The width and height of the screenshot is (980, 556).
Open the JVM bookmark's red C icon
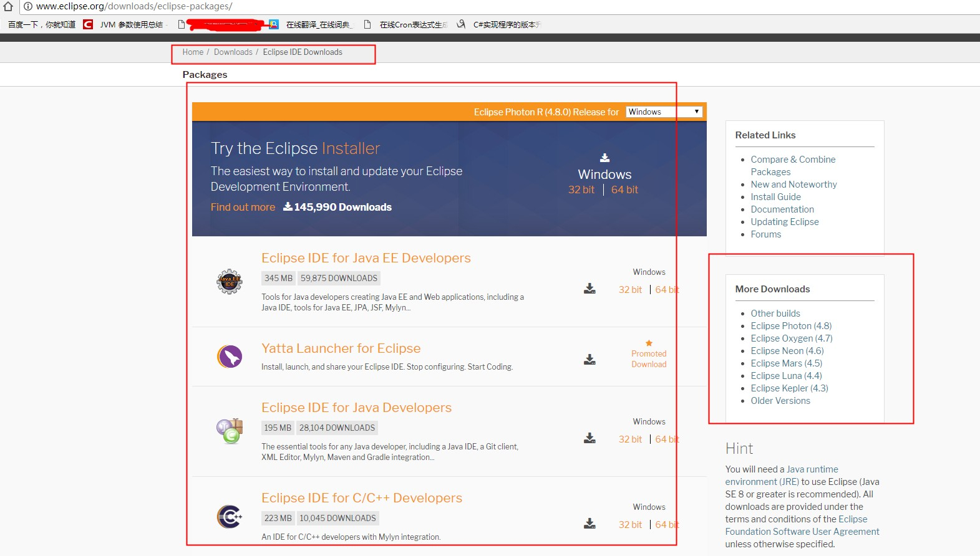tap(88, 24)
